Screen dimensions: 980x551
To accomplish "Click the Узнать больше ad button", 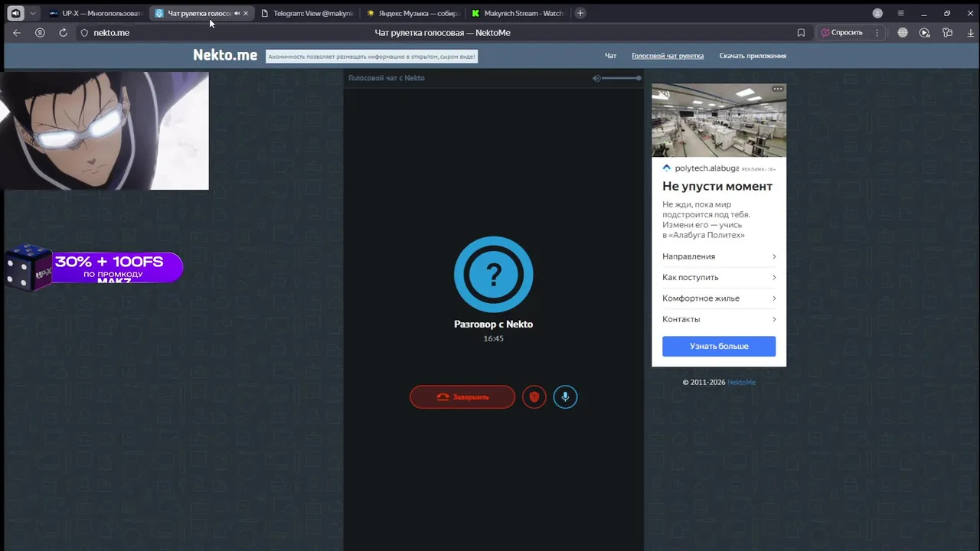I will (719, 346).
